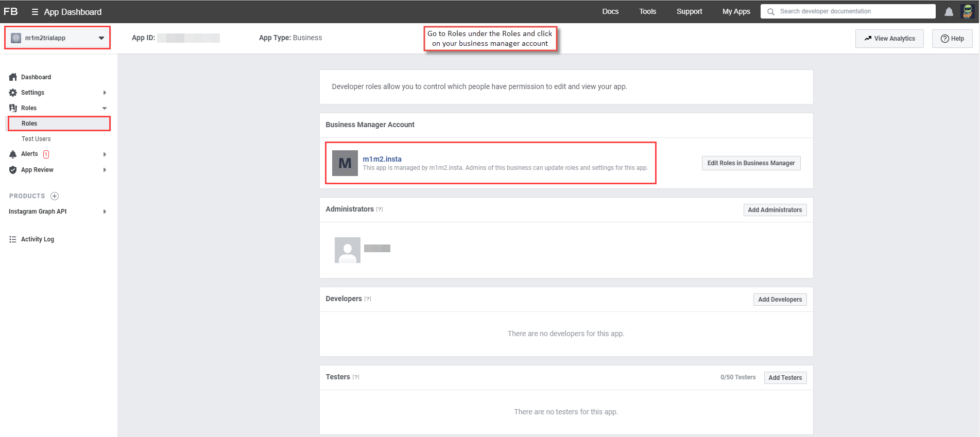The width and height of the screenshot is (980, 437).
Task: Open the user profile avatar
Action: pos(967,11)
